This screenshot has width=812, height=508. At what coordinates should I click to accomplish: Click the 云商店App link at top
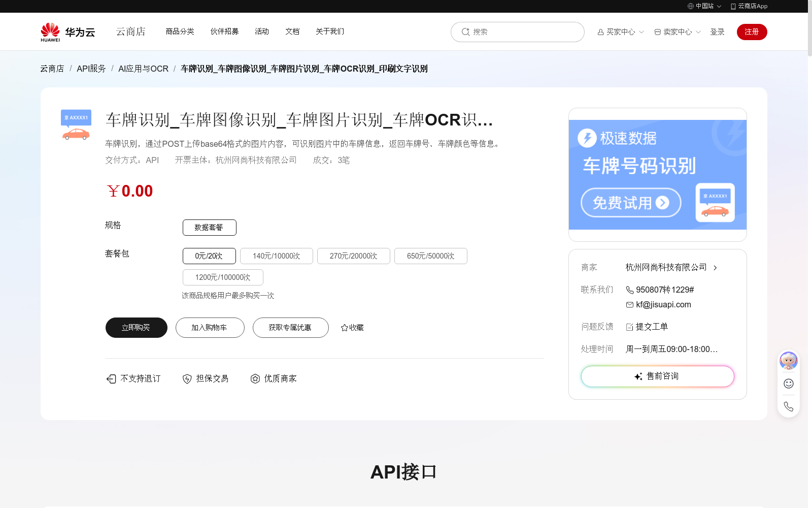click(x=749, y=6)
